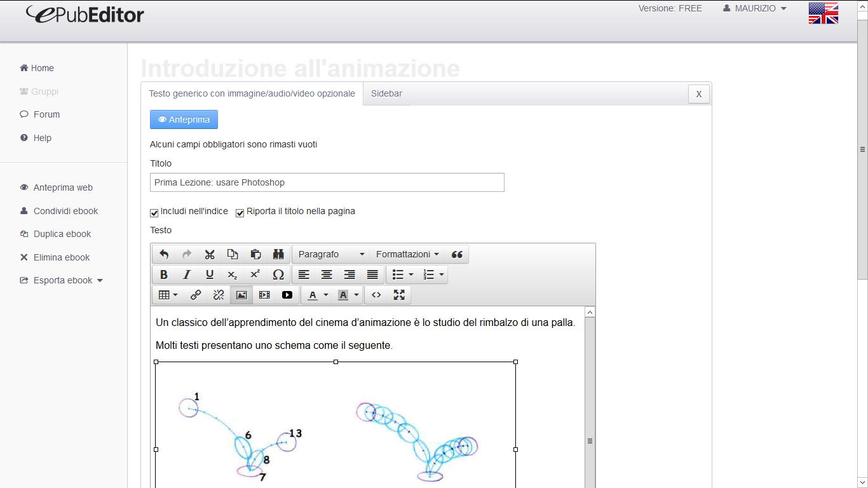The image size is (868, 488).
Task: Toggle fullscreen editor mode
Action: (x=399, y=295)
